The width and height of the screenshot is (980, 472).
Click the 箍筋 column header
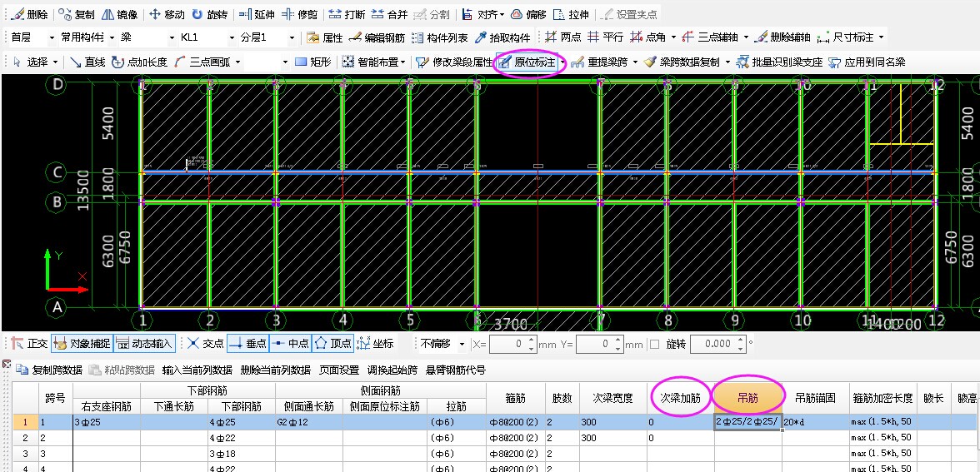pyautogui.click(x=516, y=398)
